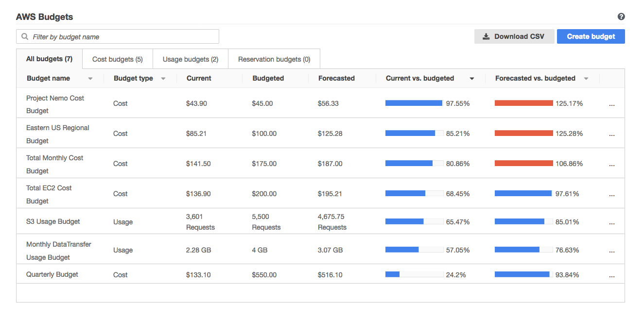Click the Create budget button
Image resolution: width=644 pixels, height=320 pixels.
click(x=591, y=36)
